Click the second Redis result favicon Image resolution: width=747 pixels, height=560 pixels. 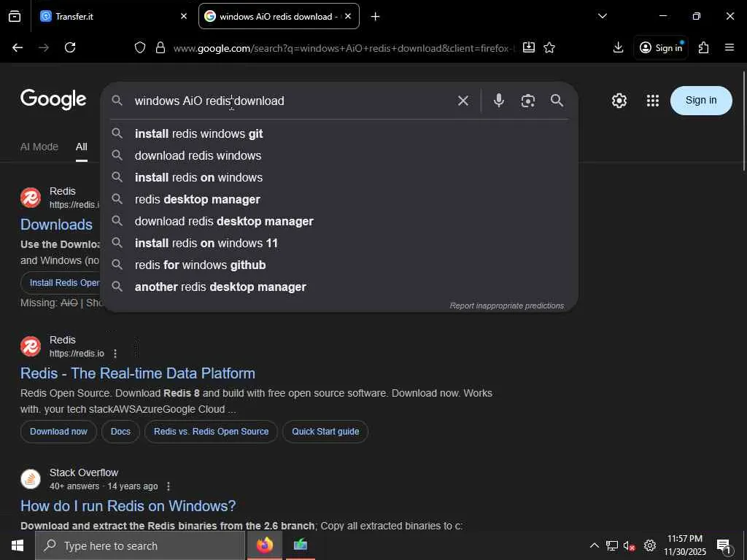[31, 346]
